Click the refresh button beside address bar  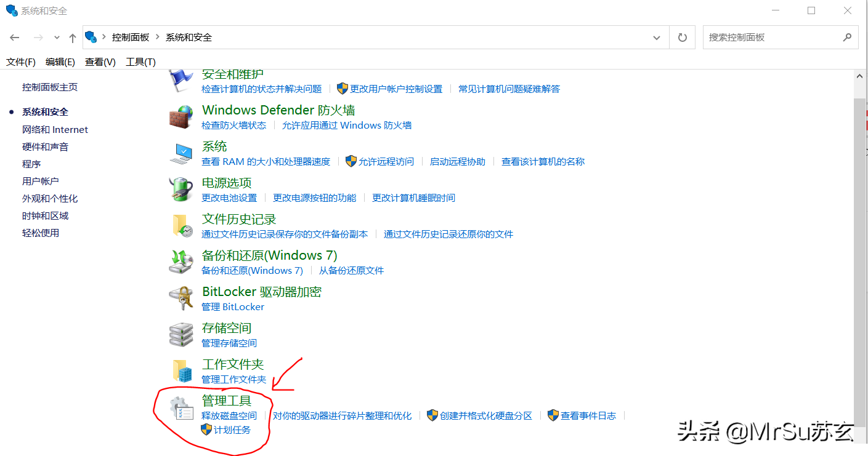[x=682, y=38]
